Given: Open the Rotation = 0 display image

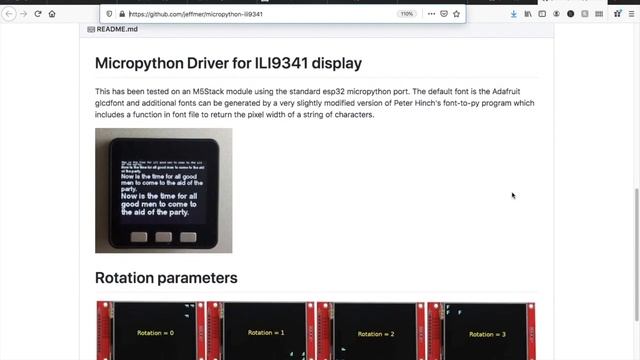Looking at the screenshot, I should click(x=151, y=331).
